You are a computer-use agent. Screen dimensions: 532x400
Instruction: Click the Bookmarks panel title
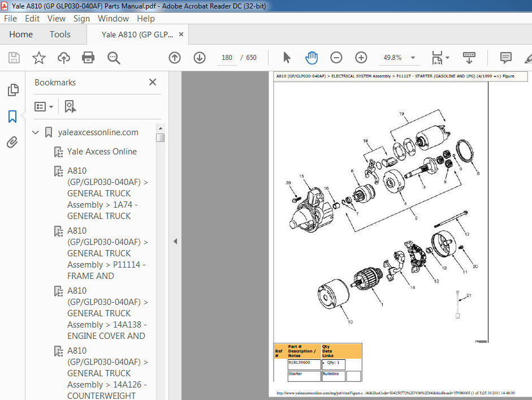tap(55, 83)
